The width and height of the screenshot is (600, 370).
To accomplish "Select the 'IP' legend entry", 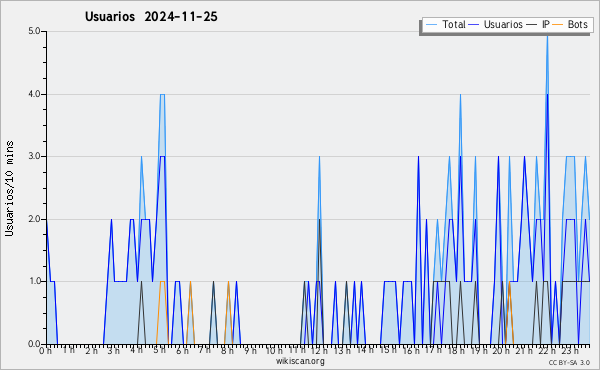I will coord(538,24).
